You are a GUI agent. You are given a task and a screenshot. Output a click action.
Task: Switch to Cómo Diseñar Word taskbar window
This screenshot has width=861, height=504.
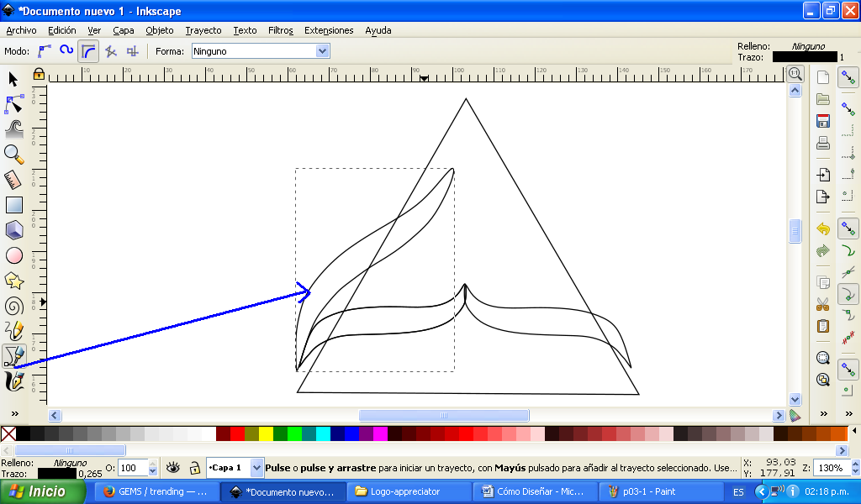pyautogui.click(x=534, y=491)
